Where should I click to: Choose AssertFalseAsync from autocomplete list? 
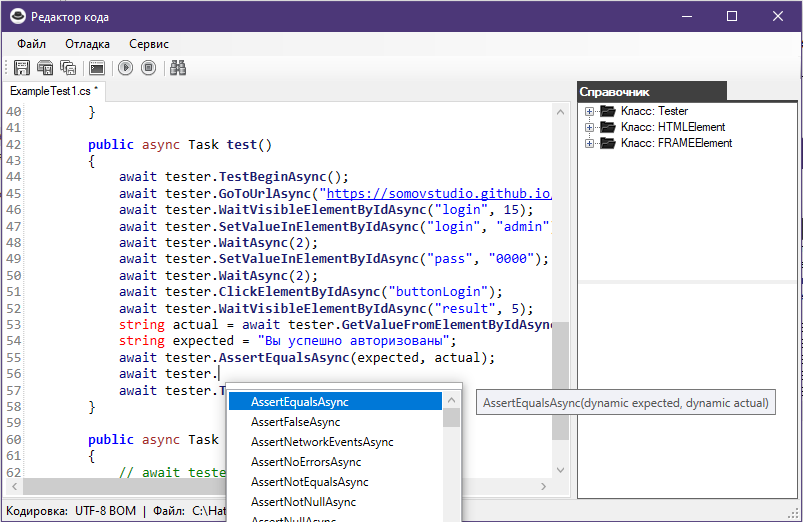[x=296, y=422]
